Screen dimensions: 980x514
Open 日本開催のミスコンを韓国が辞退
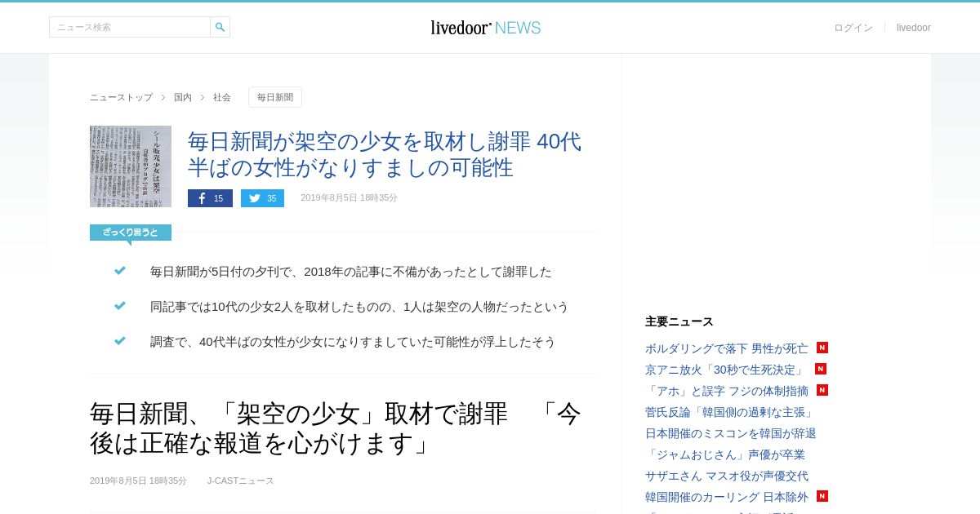pyautogui.click(x=731, y=433)
